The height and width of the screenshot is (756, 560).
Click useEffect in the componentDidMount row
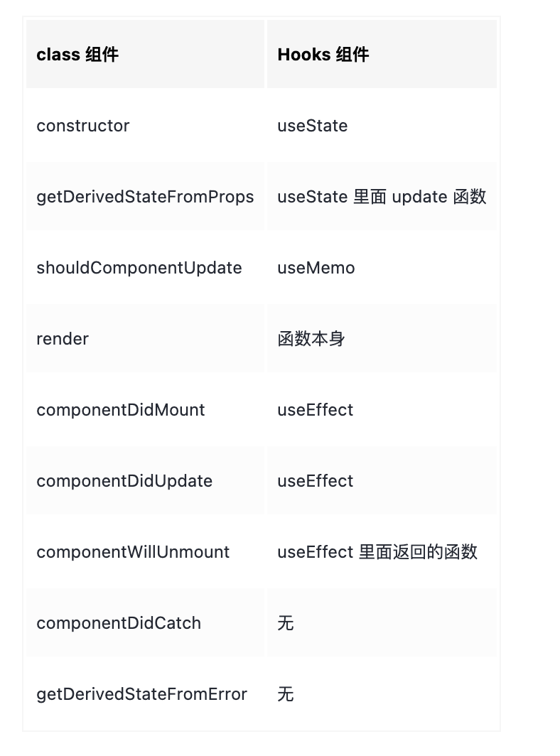tap(316, 410)
